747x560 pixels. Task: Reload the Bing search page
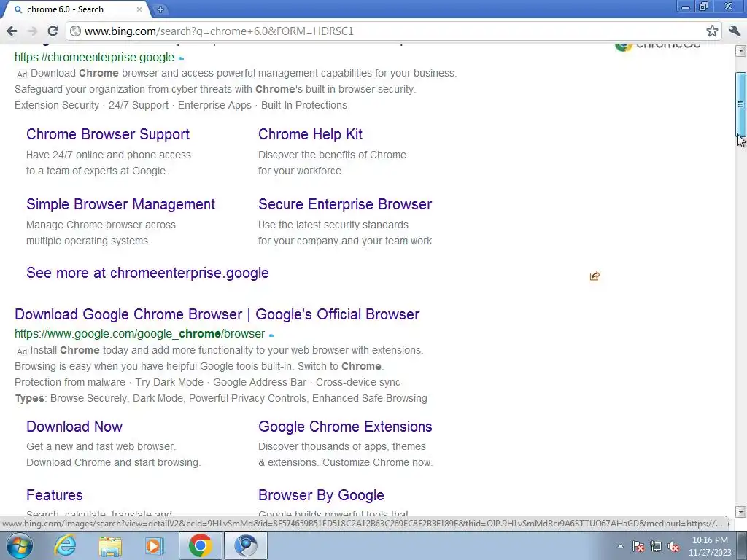(53, 31)
